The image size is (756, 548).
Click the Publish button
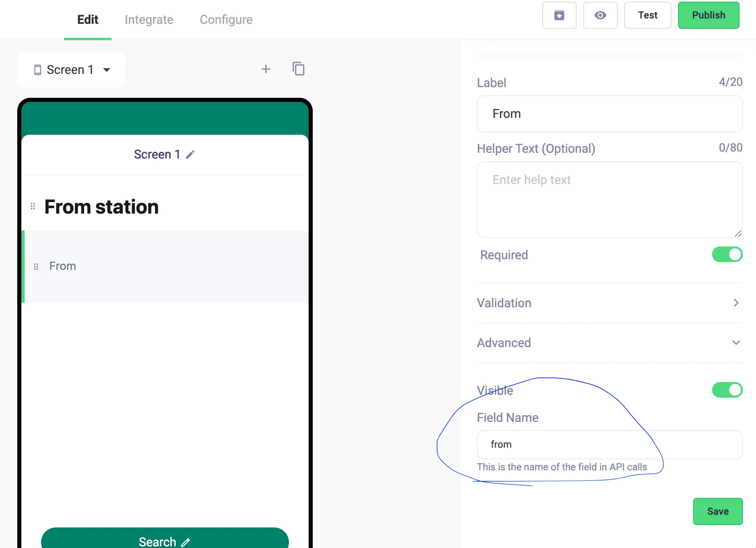coord(708,15)
